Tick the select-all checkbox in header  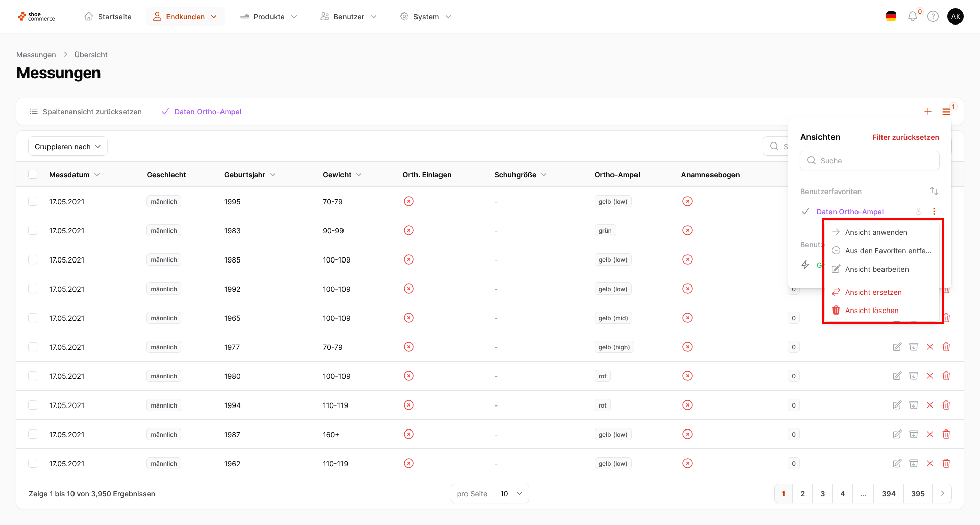33,175
